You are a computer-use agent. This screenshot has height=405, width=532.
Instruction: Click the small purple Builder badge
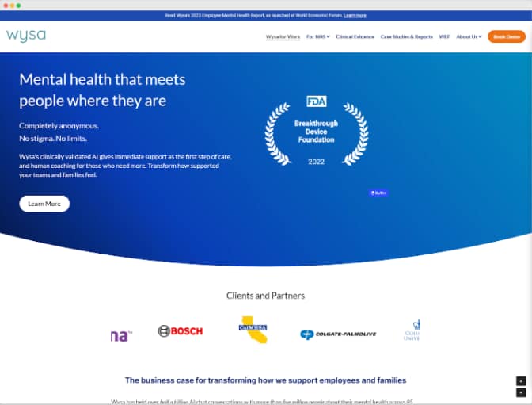tap(378, 193)
